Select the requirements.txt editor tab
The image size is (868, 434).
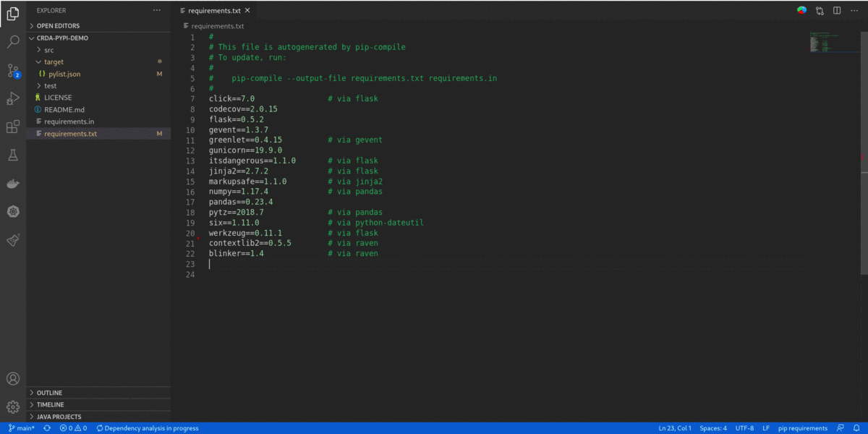[x=216, y=11]
